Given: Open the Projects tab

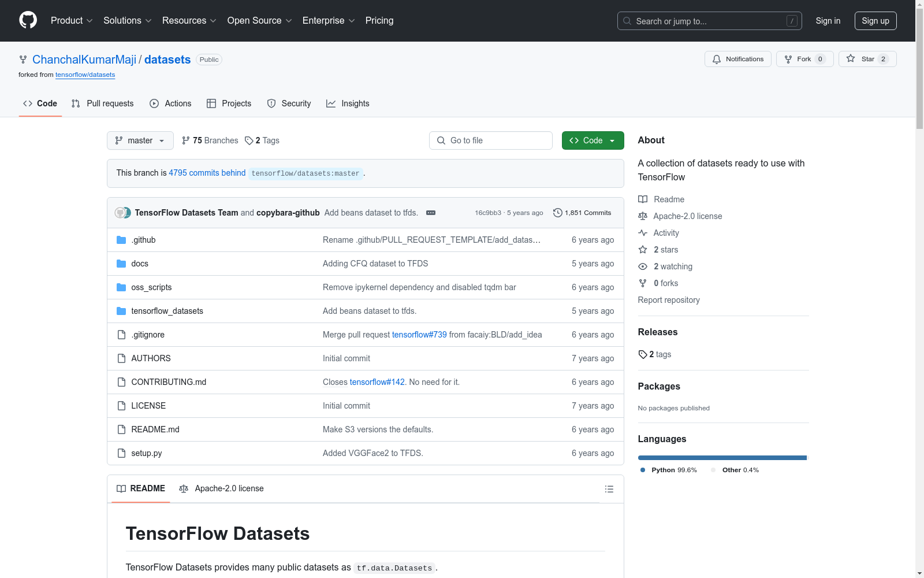Looking at the screenshot, I should (229, 103).
